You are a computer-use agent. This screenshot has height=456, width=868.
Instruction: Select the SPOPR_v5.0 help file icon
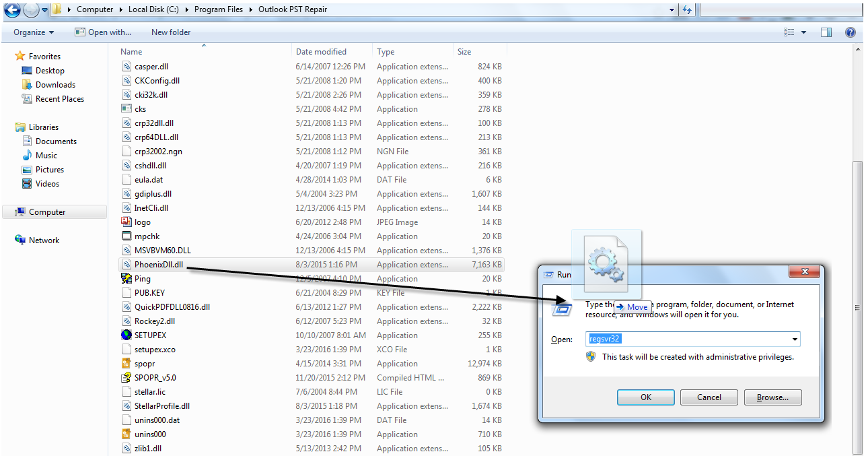click(x=126, y=378)
